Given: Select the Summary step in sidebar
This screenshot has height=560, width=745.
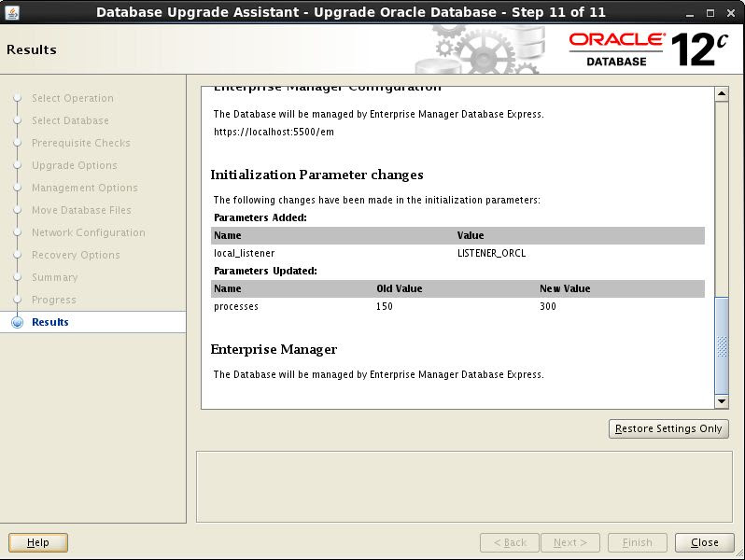Looking at the screenshot, I should tap(55, 277).
